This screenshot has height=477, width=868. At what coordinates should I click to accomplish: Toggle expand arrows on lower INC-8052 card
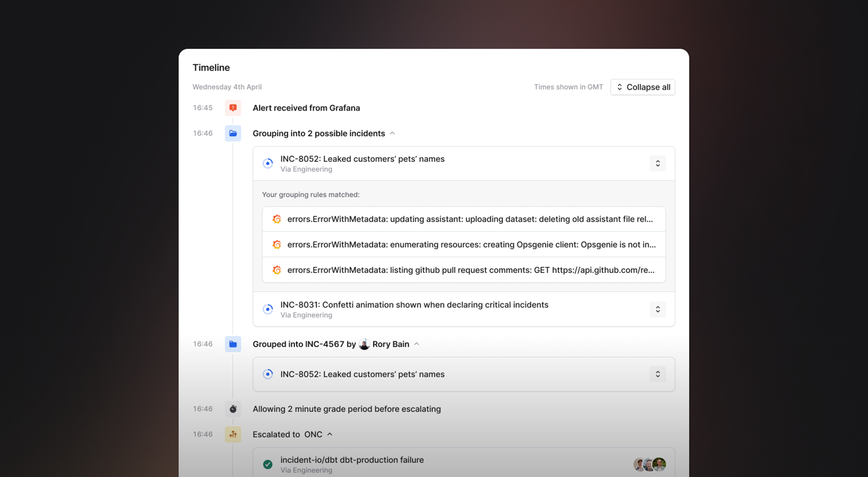tap(658, 374)
